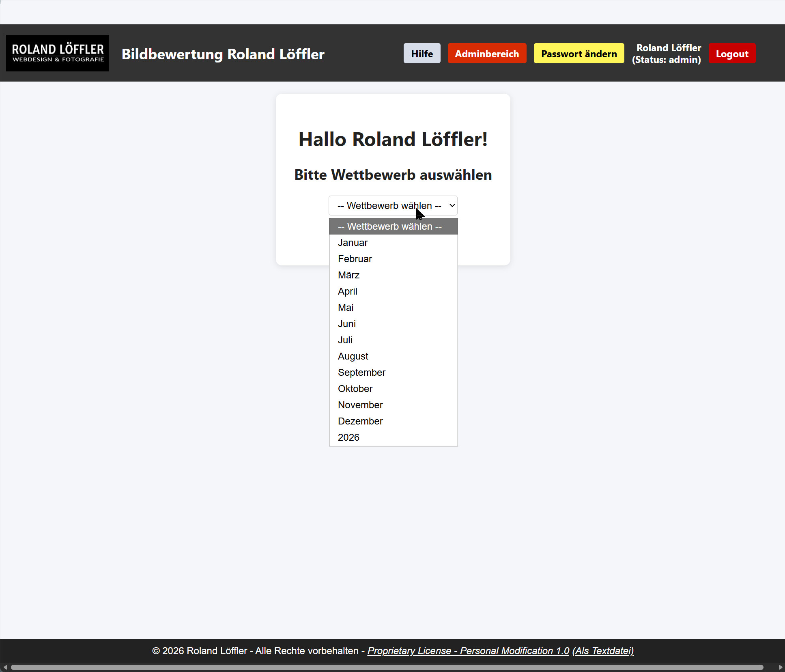
Task: Go to the Adminbereich
Action: click(x=487, y=54)
